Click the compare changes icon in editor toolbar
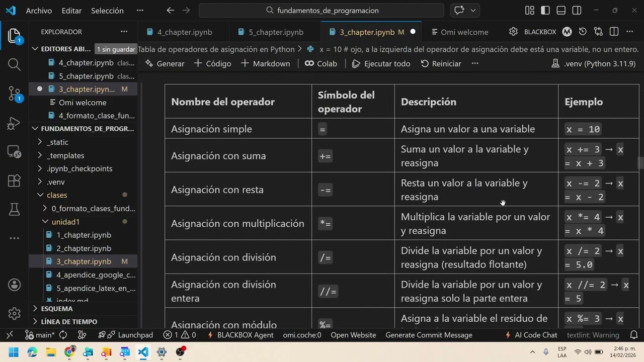The image size is (644, 362). 598,32
